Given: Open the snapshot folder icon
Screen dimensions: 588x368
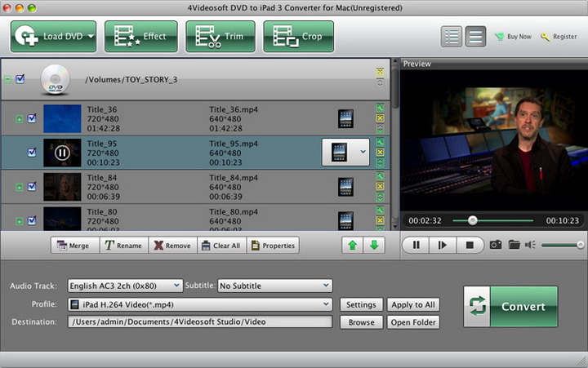Looking at the screenshot, I should tap(514, 245).
